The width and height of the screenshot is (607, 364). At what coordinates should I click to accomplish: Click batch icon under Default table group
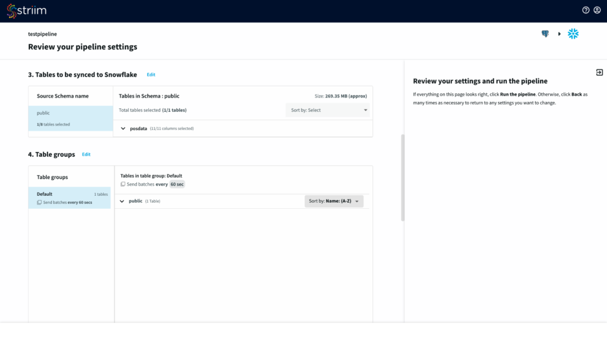39,203
